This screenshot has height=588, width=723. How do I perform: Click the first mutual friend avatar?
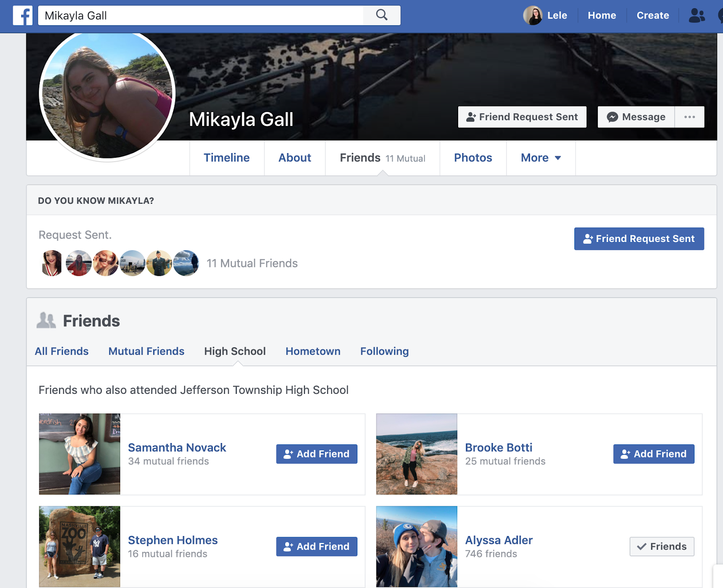coord(52,263)
